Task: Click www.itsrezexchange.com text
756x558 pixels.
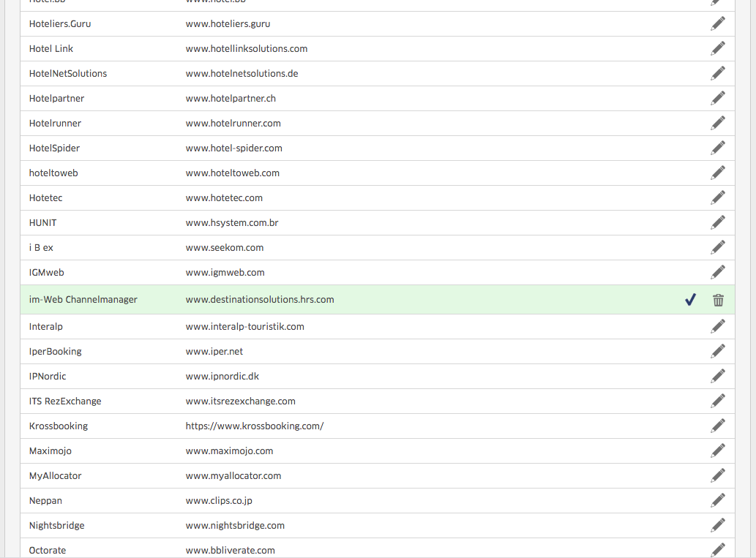Action: (x=241, y=401)
